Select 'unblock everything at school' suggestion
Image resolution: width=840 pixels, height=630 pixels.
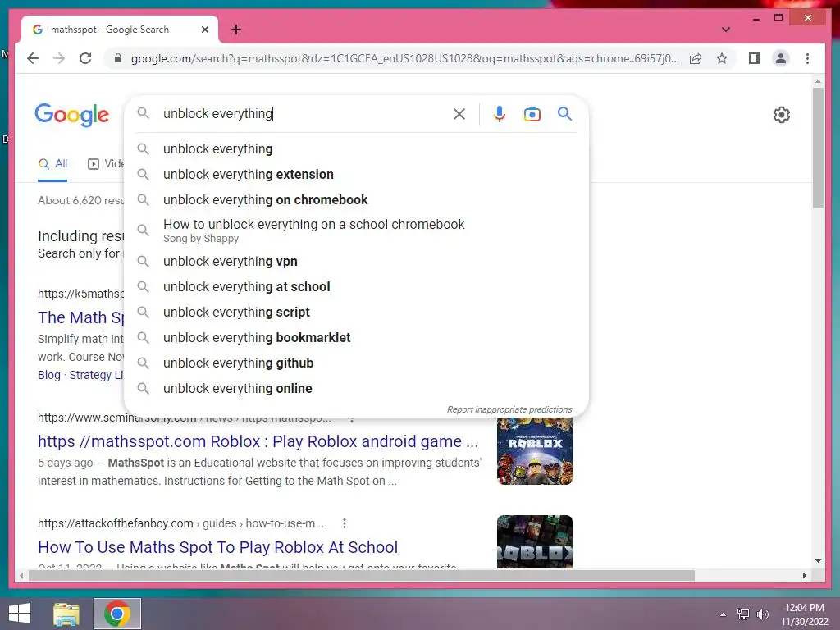[x=356, y=286]
